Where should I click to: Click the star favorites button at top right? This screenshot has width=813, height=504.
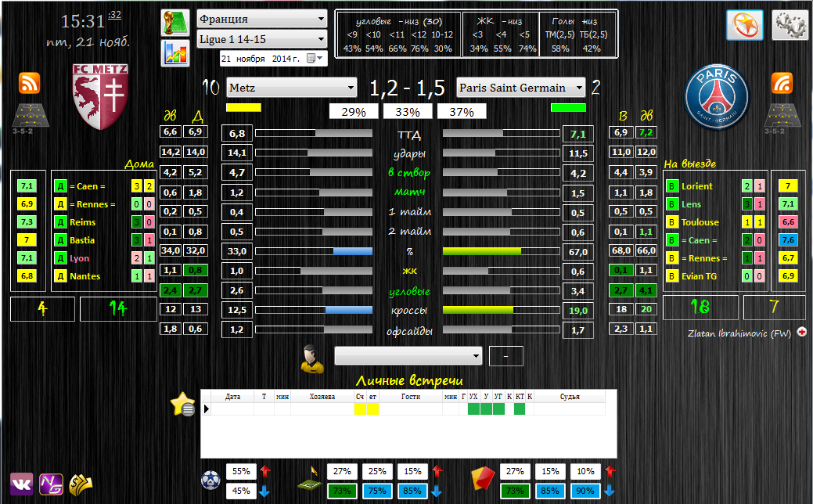pyautogui.click(x=745, y=25)
